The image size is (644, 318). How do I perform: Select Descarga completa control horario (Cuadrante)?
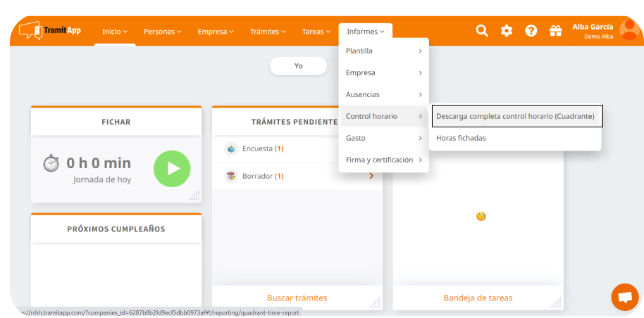click(516, 116)
